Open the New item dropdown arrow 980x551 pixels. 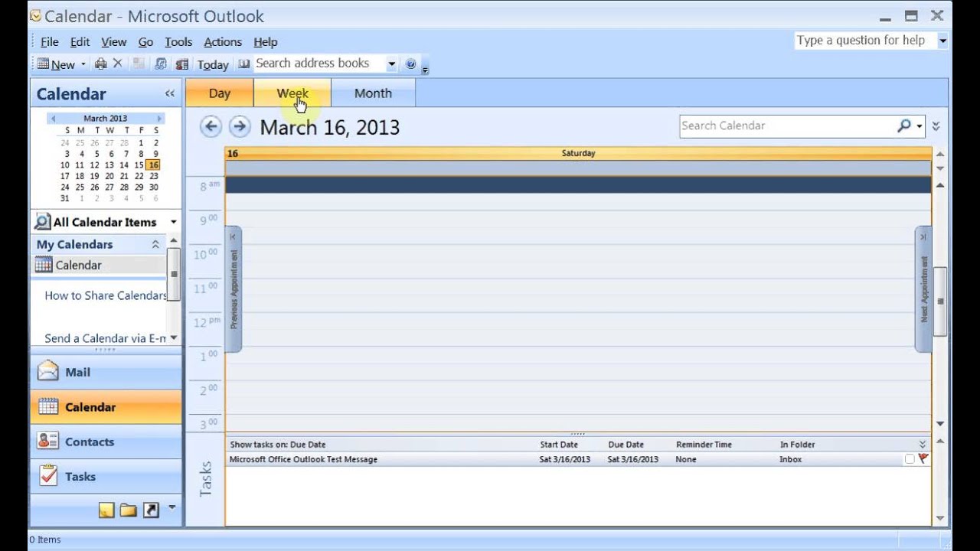(x=83, y=64)
